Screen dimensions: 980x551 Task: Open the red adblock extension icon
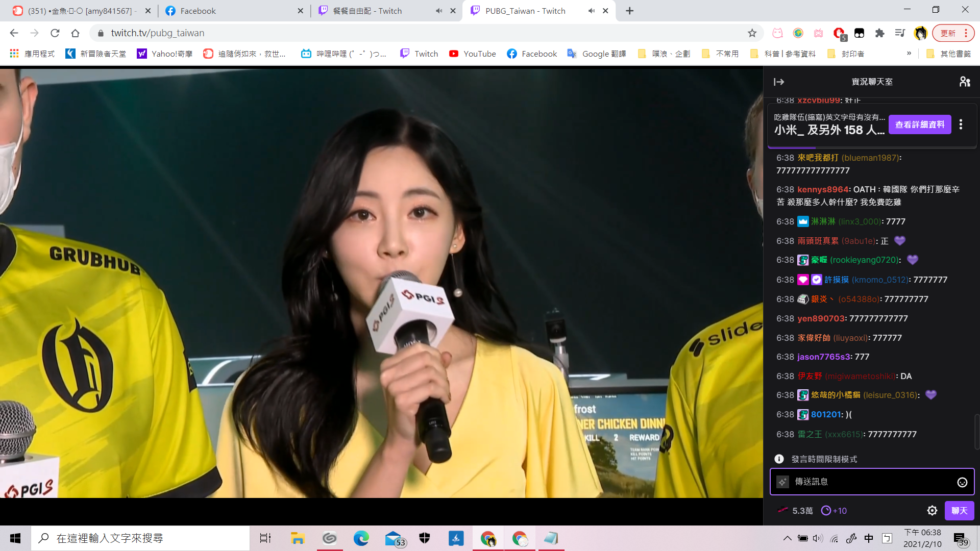[839, 33]
